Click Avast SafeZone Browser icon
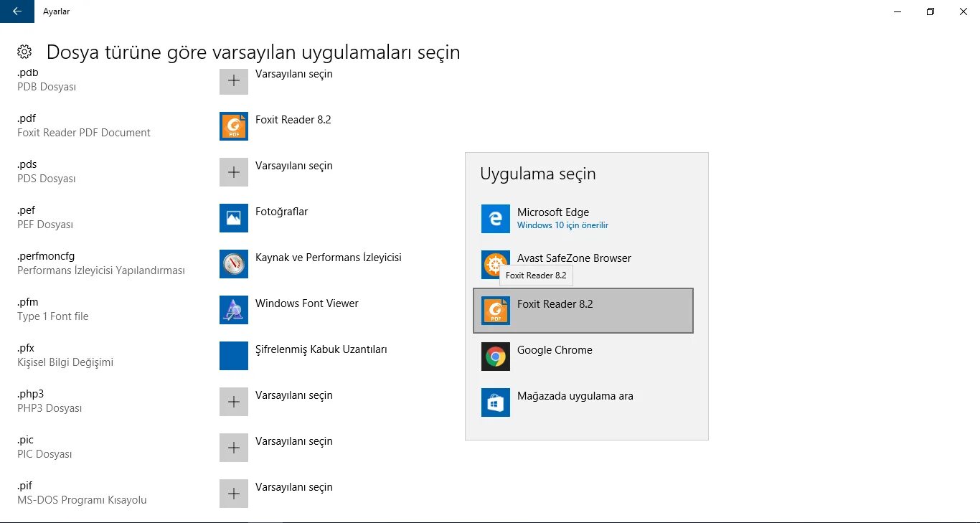The height and width of the screenshot is (523, 980). click(496, 265)
